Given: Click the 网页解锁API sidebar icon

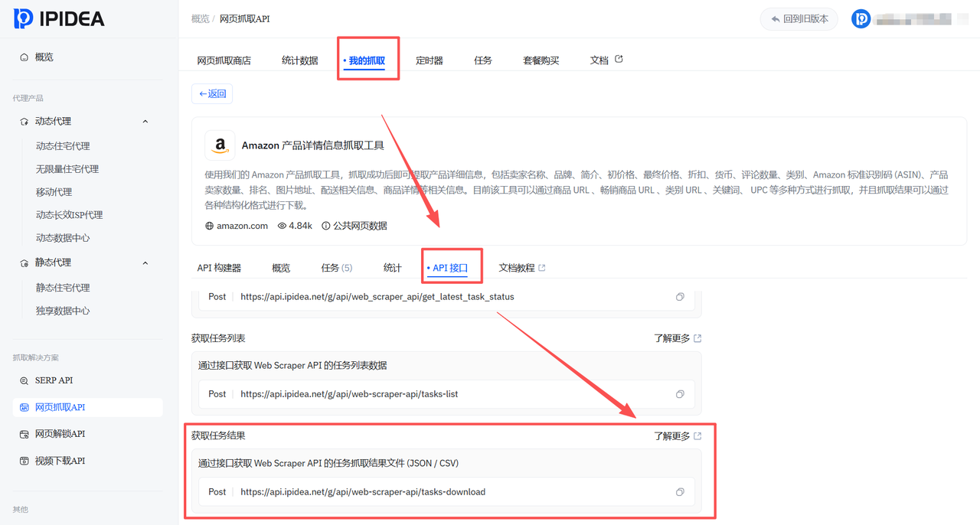Looking at the screenshot, I should (x=24, y=434).
